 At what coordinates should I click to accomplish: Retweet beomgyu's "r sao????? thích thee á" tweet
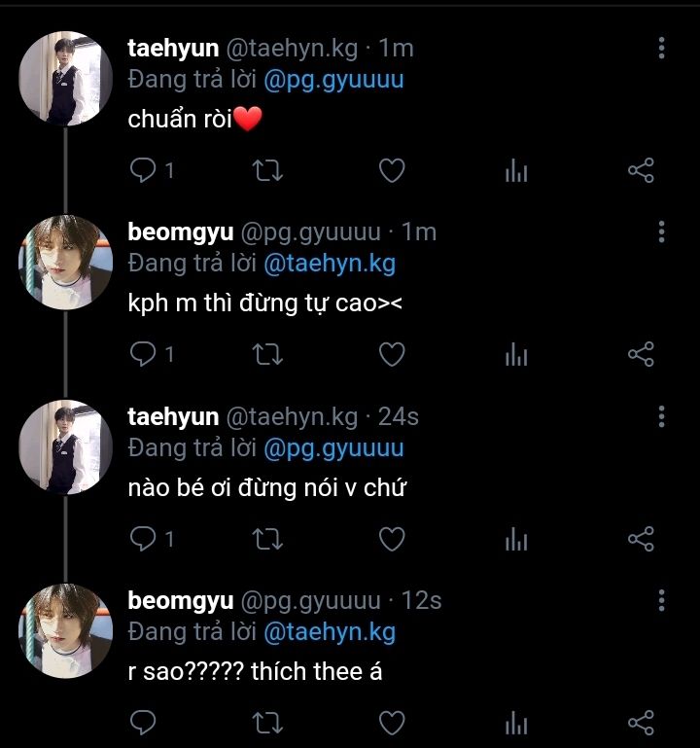pos(267,723)
